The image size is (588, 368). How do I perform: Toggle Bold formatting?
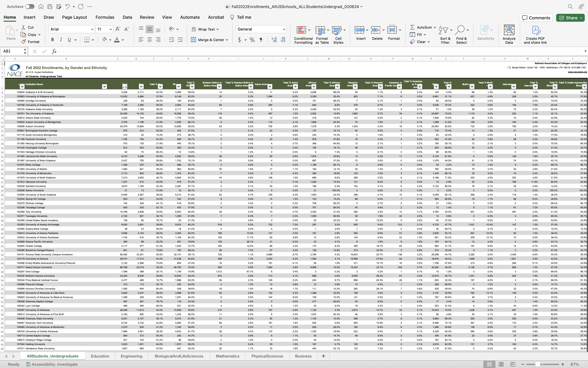click(x=52, y=40)
